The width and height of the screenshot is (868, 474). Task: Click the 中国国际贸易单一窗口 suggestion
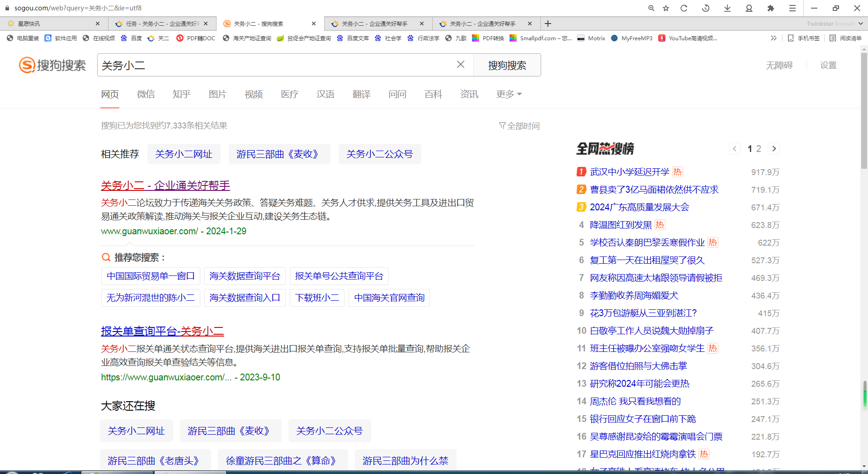pos(151,276)
